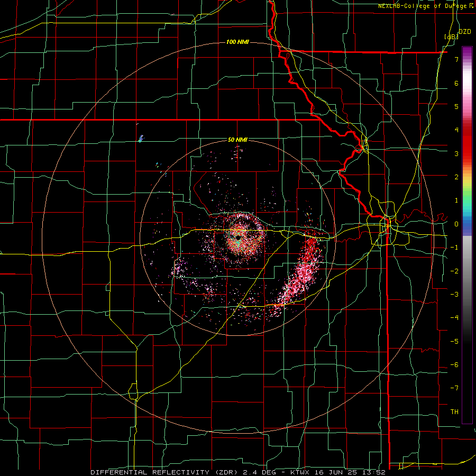Screen dimensions: 476x476
Task: Click the radar site center in the echo ring
Action: click(x=238, y=237)
